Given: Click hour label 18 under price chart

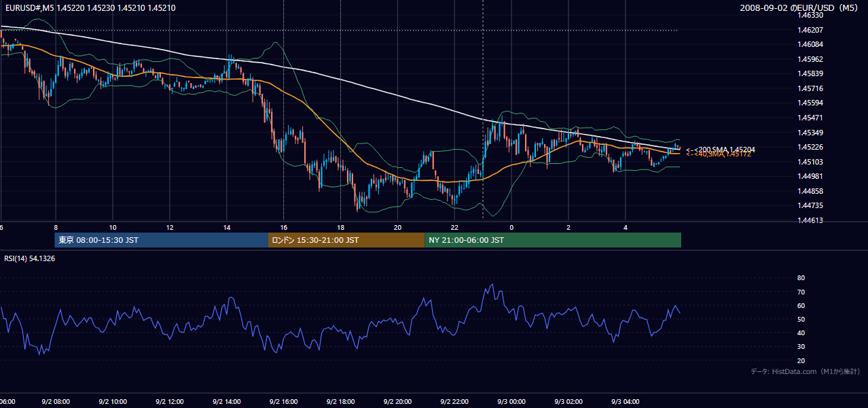Looking at the screenshot, I should tap(341, 227).
